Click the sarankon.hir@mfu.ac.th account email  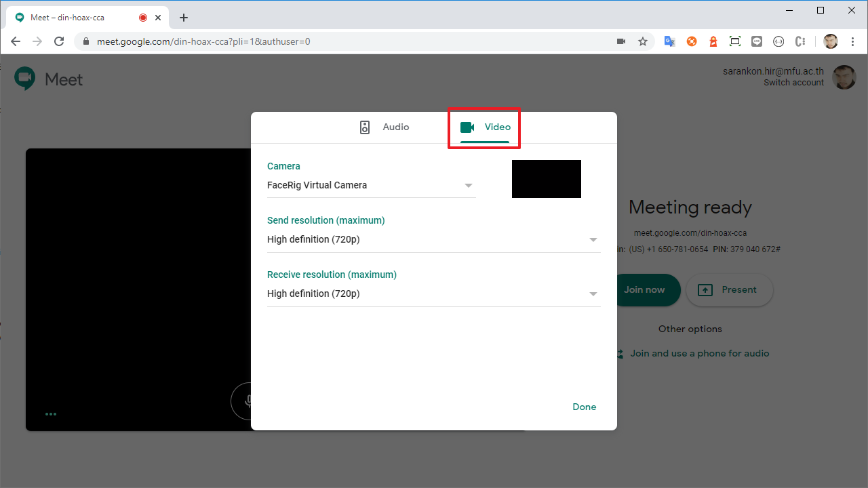[773, 71]
